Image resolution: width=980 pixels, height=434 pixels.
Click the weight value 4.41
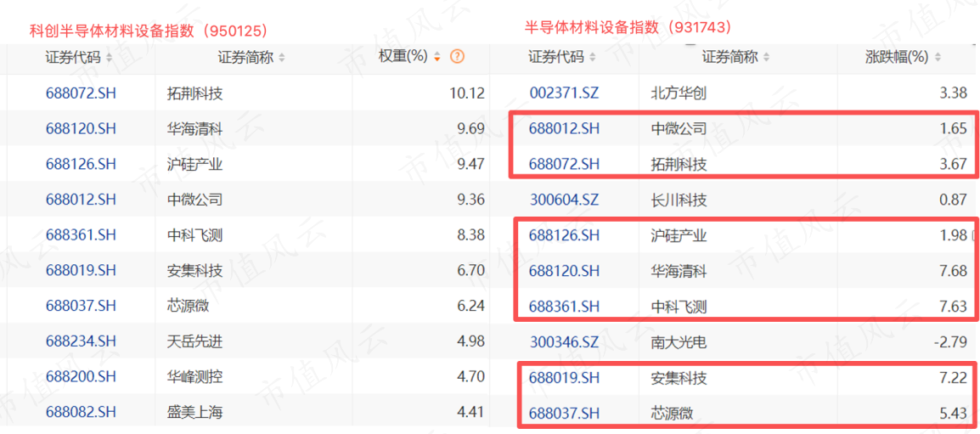tap(470, 412)
